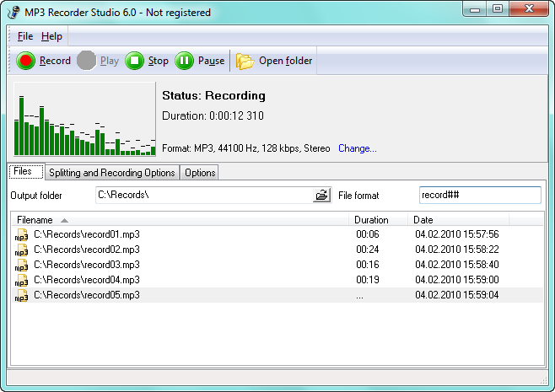The image size is (555, 392).
Task: Click the 00:19 duration cell
Action: [x=368, y=280]
